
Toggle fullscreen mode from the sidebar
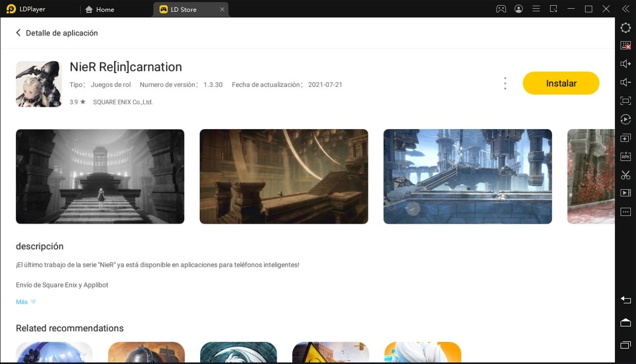tap(625, 101)
